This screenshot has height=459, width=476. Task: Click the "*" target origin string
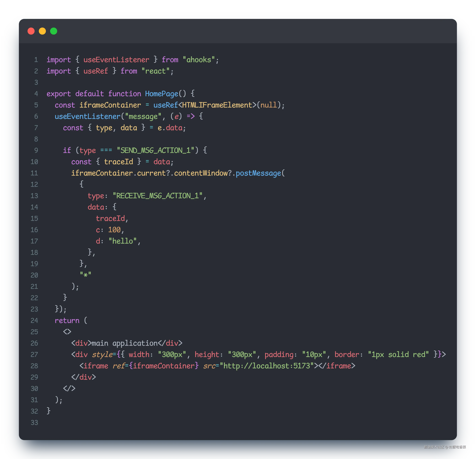[x=86, y=275]
